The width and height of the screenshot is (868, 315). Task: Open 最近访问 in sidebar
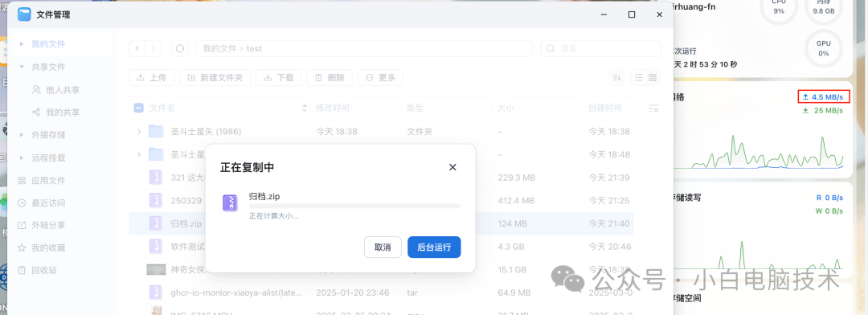click(x=47, y=203)
